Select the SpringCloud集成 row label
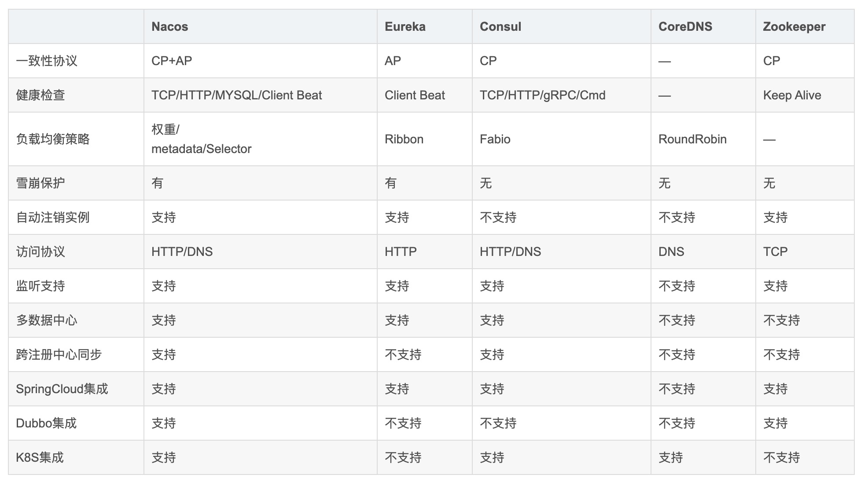Image resolution: width=868 pixels, height=489 pixels. 62,389
